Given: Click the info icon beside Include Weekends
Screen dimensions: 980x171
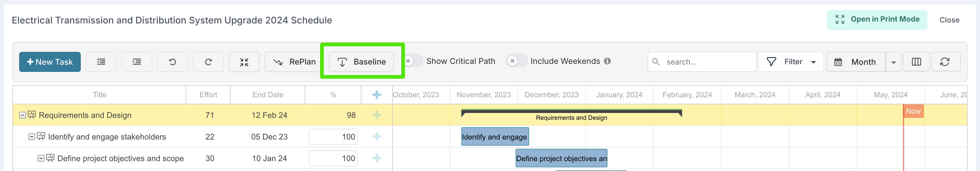Looking at the screenshot, I should 607,61.
